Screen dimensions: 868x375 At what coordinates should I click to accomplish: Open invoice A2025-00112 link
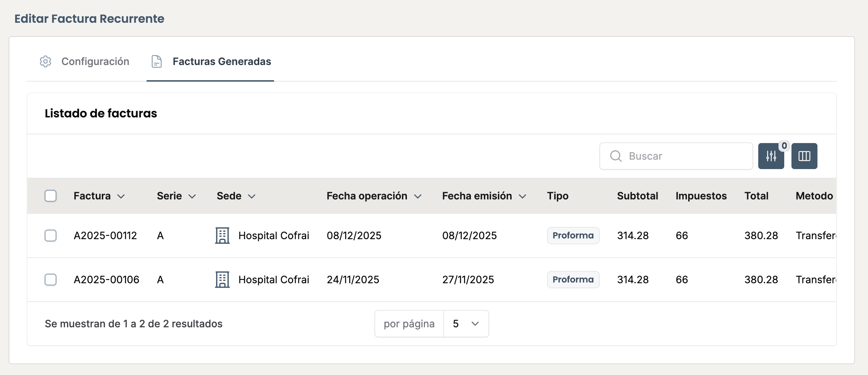[x=105, y=236]
